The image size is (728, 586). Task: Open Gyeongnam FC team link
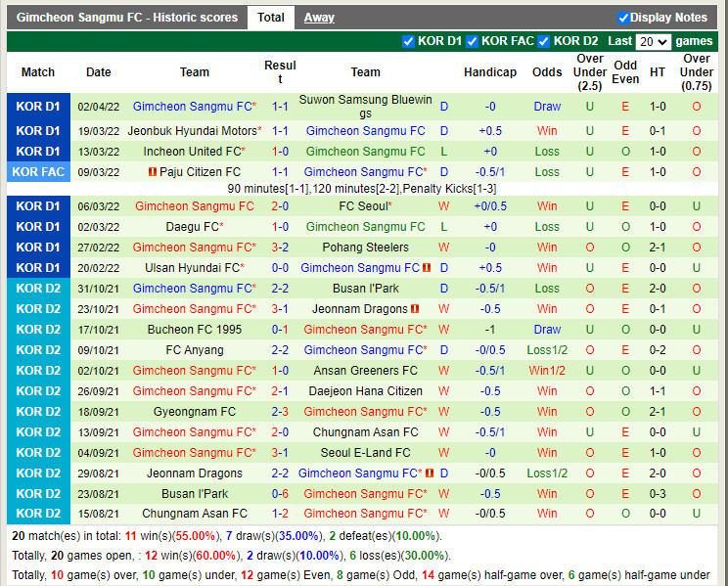[x=194, y=412]
